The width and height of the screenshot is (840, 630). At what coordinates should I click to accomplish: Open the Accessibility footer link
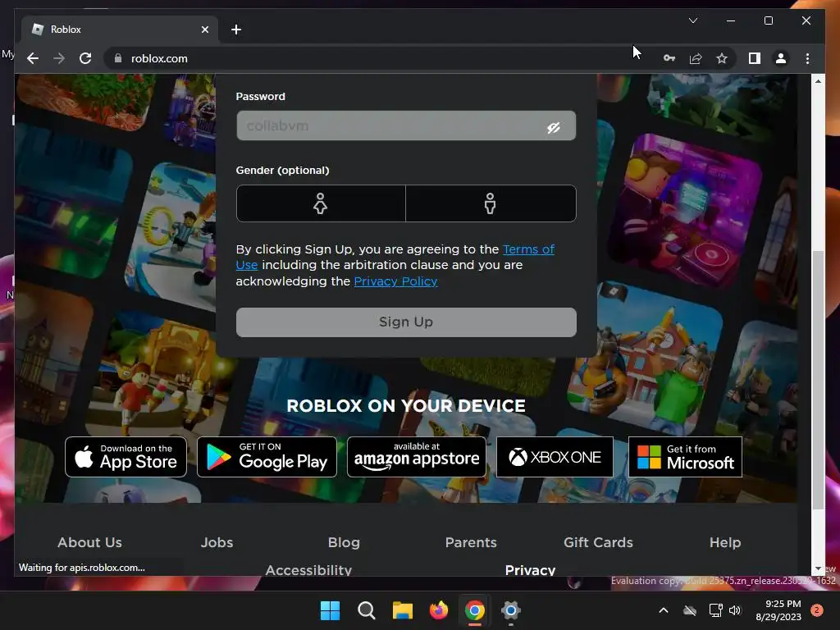tap(308, 569)
